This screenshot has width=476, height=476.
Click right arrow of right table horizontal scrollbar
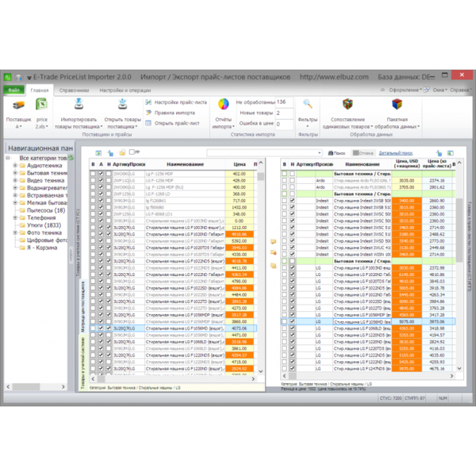[x=451, y=376]
